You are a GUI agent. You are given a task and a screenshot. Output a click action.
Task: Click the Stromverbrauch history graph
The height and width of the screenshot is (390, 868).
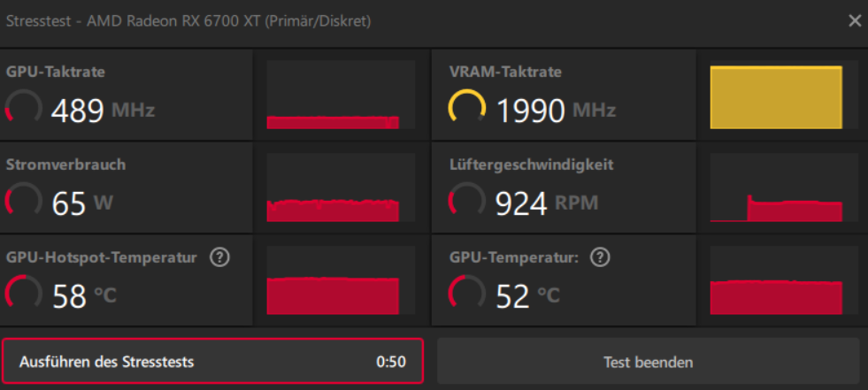341,187
